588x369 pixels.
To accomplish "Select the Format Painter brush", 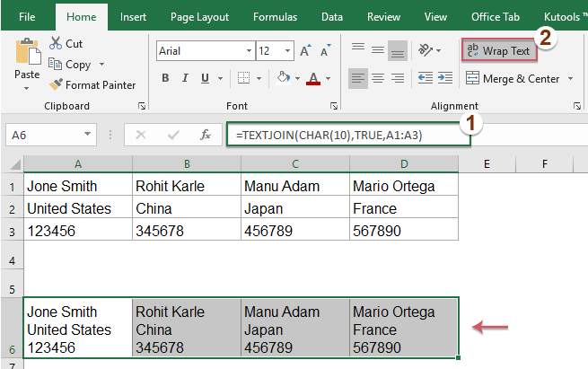I will point(56,84).
